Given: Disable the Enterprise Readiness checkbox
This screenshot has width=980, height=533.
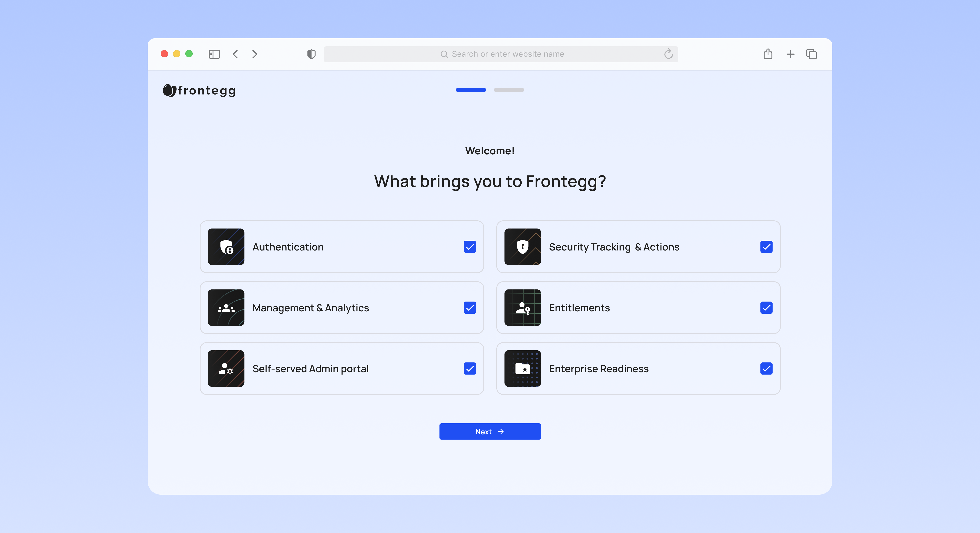Looking at the screenshot, I should click(766, 368).
